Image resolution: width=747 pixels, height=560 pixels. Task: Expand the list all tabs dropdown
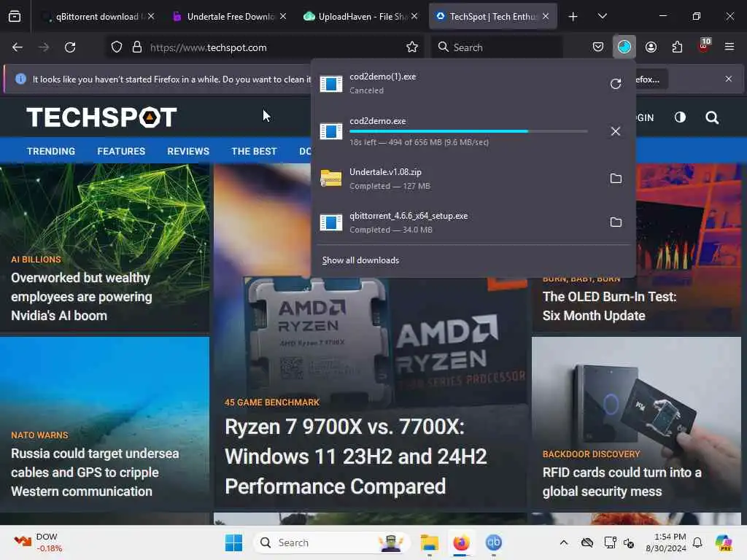(x=602, y=16)
